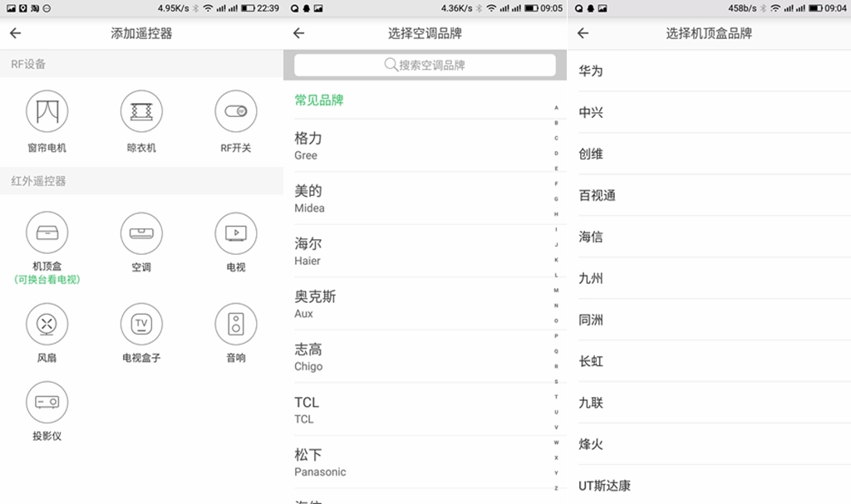Choose 奥克斯 Aux brand row
Screen dimensions: 851x504
[423, 304]
